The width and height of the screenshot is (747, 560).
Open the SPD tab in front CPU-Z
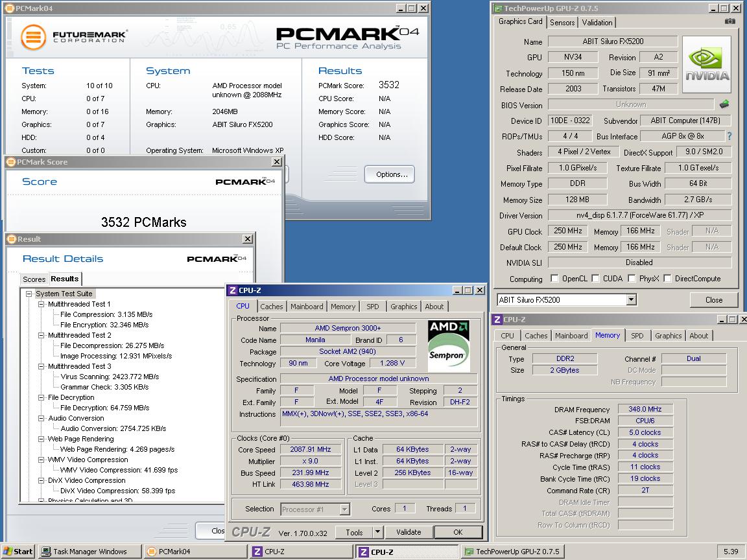click(x=373, y=307)
